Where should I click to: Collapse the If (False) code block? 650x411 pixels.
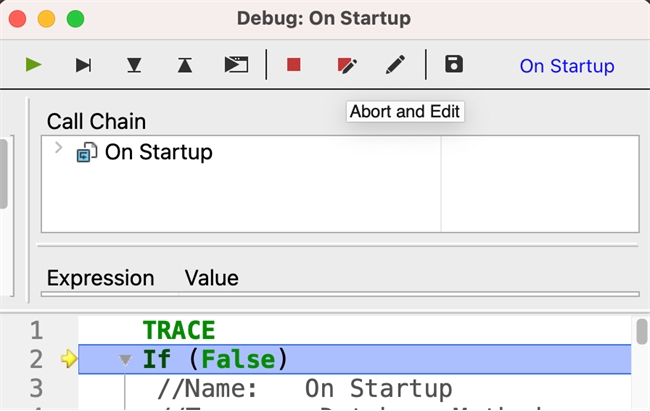click(x=125, y=359)
